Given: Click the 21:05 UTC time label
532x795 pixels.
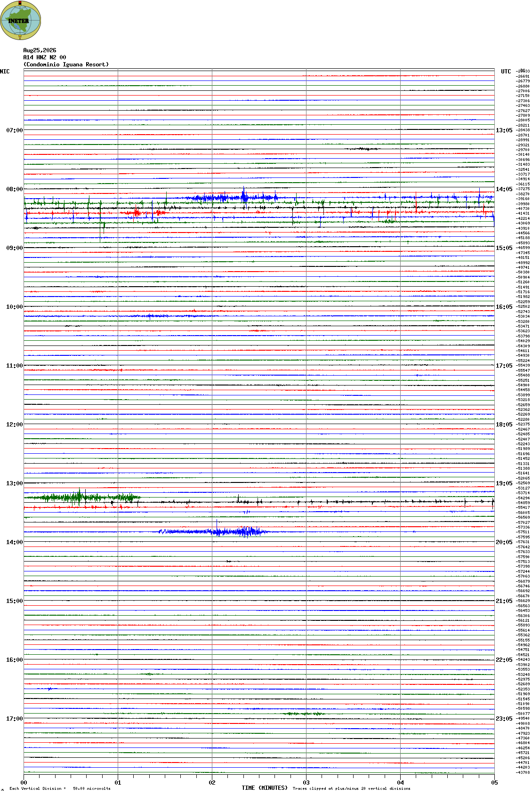Looking at the screenshot, I should point(504,601).
